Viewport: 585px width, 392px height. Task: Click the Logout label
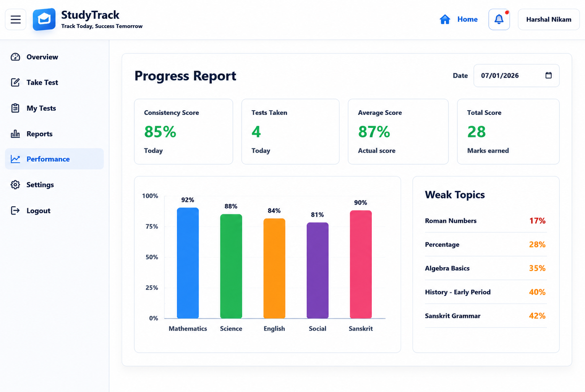38,211
